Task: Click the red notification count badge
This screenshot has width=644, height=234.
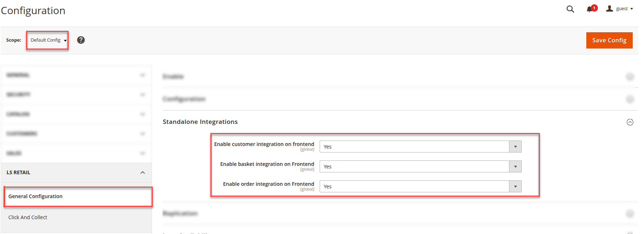Action: pos(594,8)
